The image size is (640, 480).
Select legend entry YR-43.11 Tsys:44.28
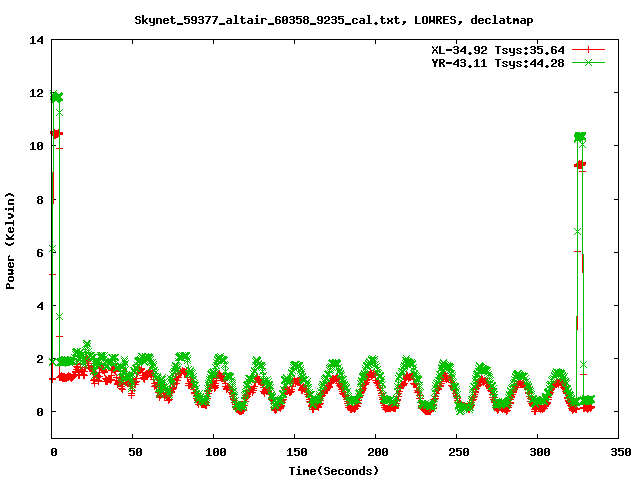(498, 63)
